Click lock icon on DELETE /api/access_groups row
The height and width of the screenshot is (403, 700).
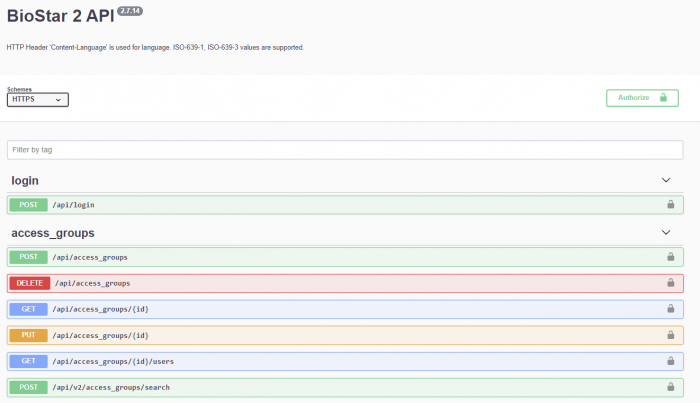(x=671, y=283)
